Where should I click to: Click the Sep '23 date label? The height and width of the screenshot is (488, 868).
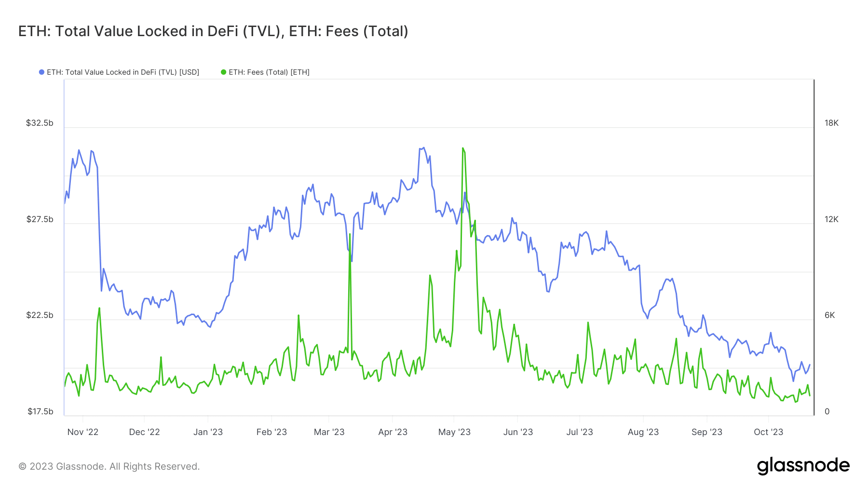pos(707,432)
